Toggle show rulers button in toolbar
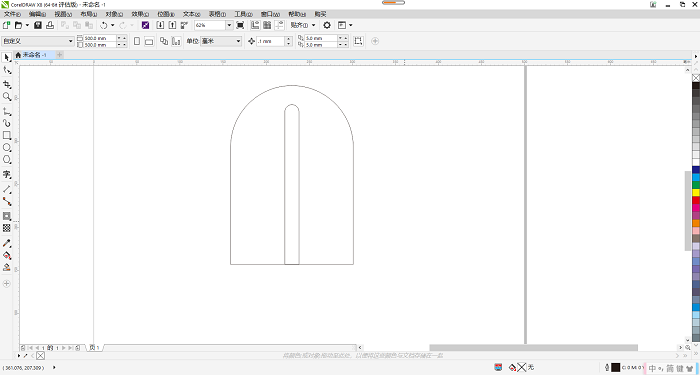The width and height of the screenshot is (700, 375). coord(254,25)
